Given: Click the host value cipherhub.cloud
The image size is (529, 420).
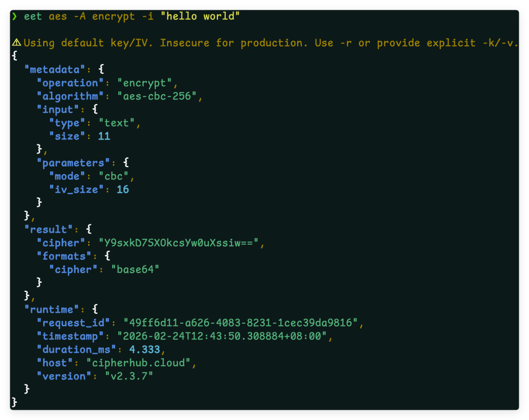Looking at the screenshot, I should pos(138,363).
